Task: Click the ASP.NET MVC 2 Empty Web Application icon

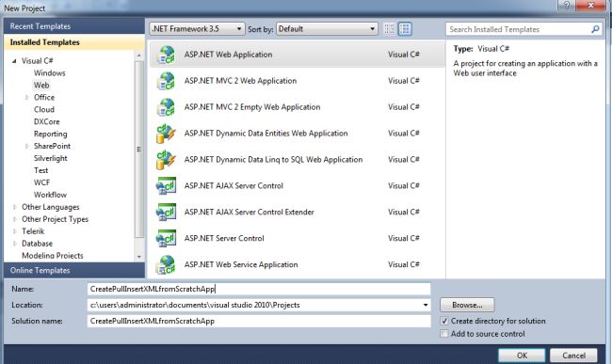Action: [166, 107]
